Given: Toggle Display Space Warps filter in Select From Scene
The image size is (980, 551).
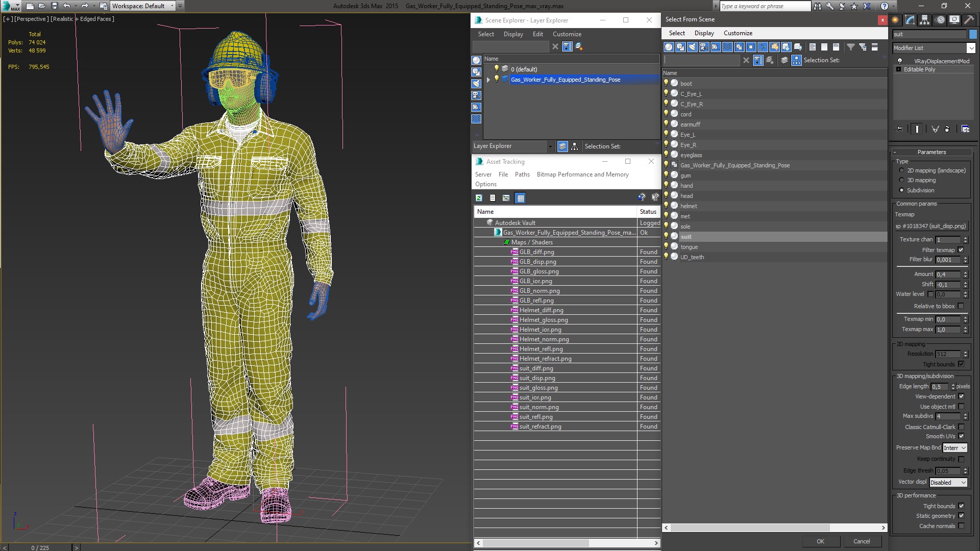Looking at the screenshot, I should (x=727, y=47).
